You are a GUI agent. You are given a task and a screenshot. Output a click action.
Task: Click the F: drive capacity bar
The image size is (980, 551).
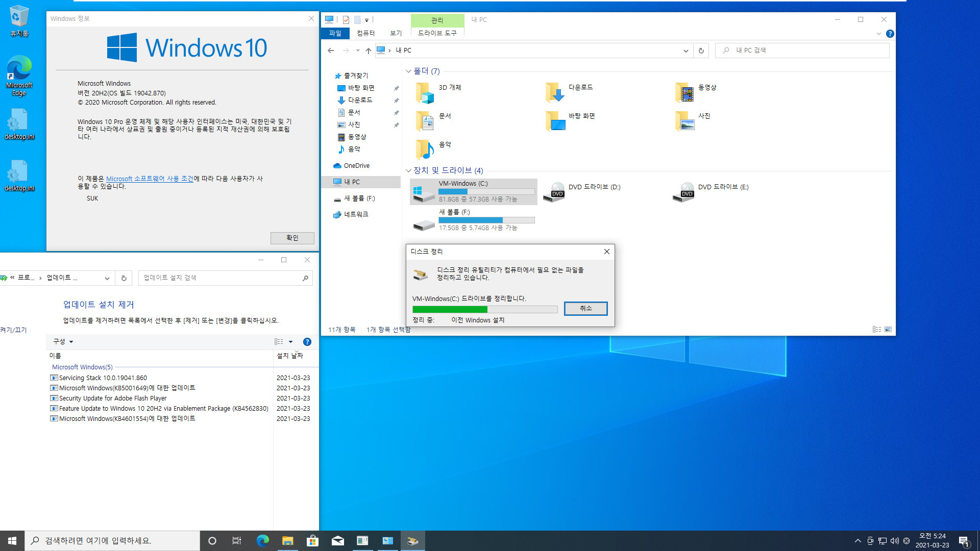coord(486,220)
